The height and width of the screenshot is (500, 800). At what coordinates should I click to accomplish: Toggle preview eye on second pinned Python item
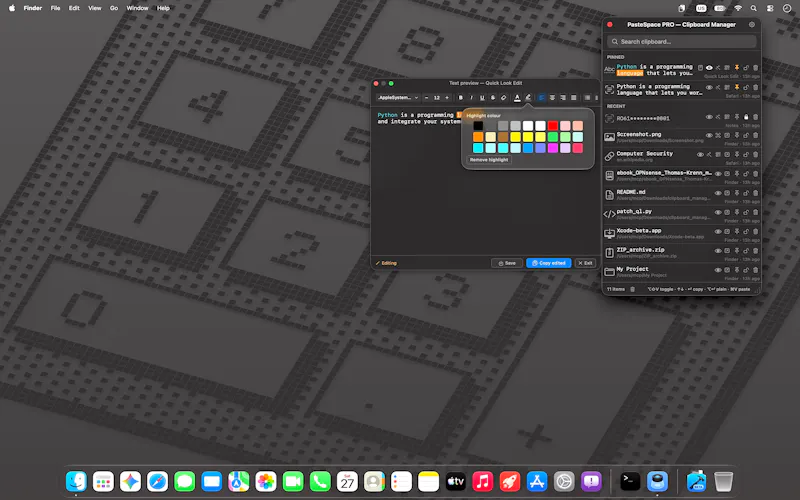[x=709, y=87]
